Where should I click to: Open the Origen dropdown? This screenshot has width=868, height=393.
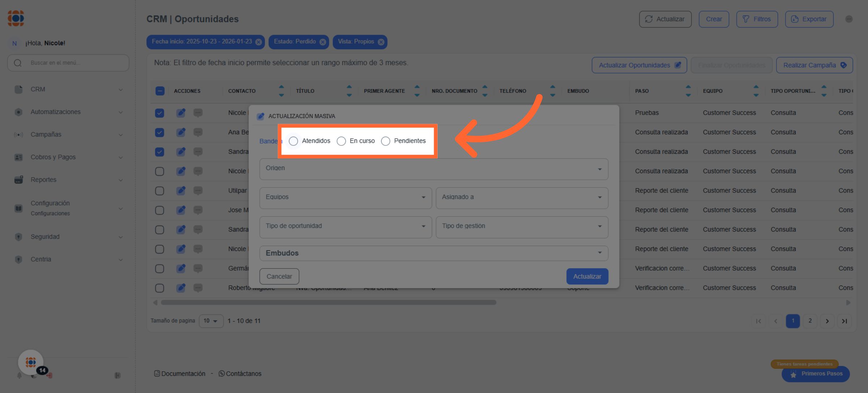coord(433,169)
